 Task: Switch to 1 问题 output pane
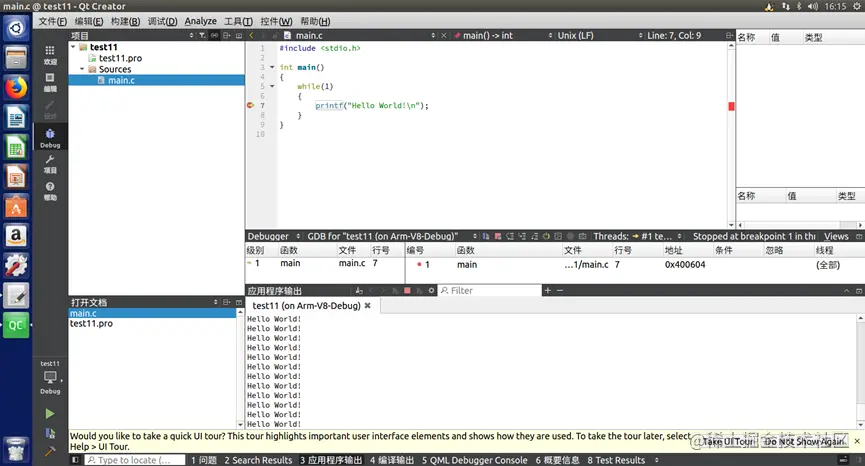[204, 460]
